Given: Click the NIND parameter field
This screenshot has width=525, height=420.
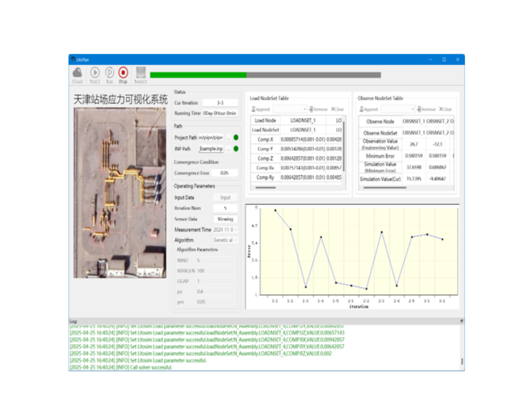Looking at the screenshot, I should pos(216,261).
